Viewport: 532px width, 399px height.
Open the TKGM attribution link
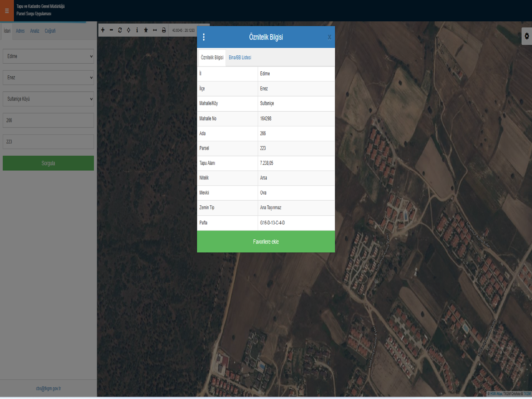pyautogui.click(x=527, y=394)
